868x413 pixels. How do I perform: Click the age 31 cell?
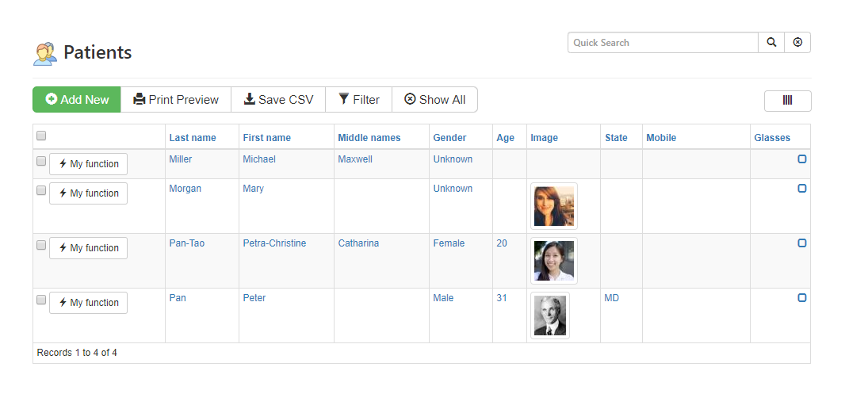point(502,298)
